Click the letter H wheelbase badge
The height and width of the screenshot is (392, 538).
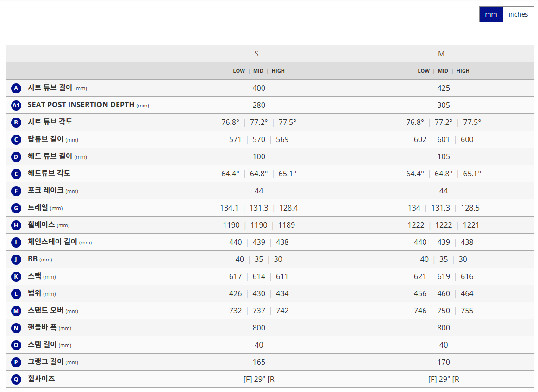16,225
